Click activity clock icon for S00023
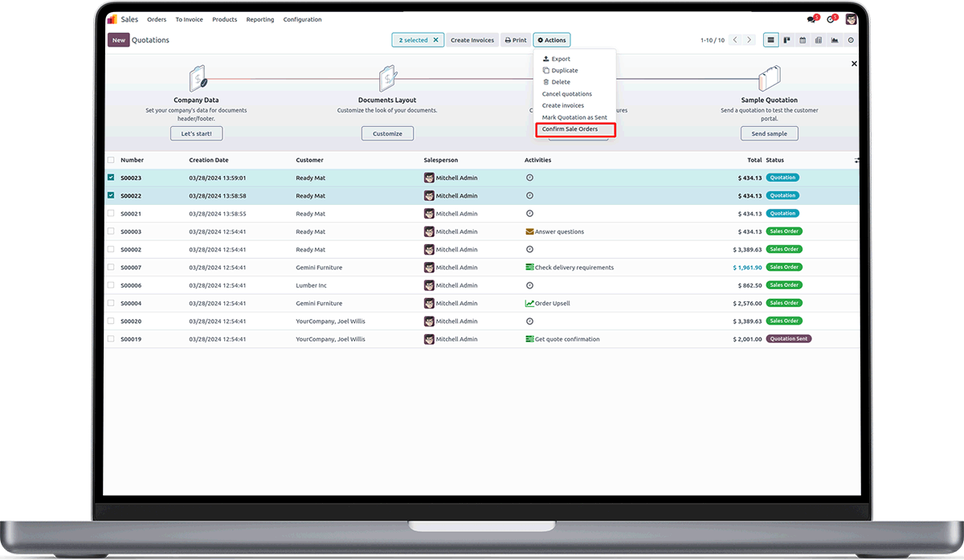964x560 pixels. click(529, 178)
